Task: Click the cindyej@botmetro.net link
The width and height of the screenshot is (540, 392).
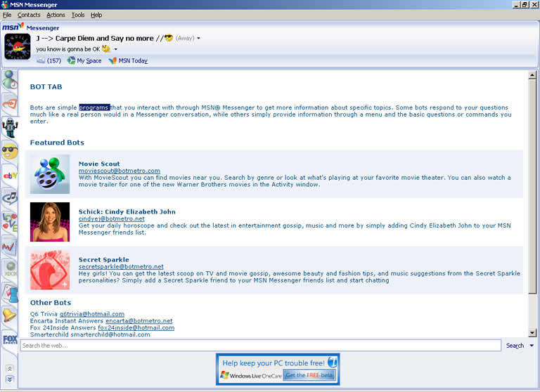Action: coord(112,218)
